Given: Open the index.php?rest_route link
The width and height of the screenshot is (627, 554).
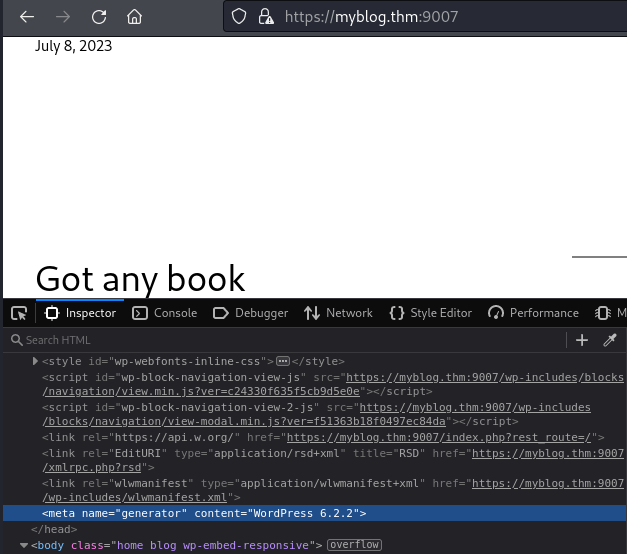Looking at the screenshot, I should click(439, 438).
